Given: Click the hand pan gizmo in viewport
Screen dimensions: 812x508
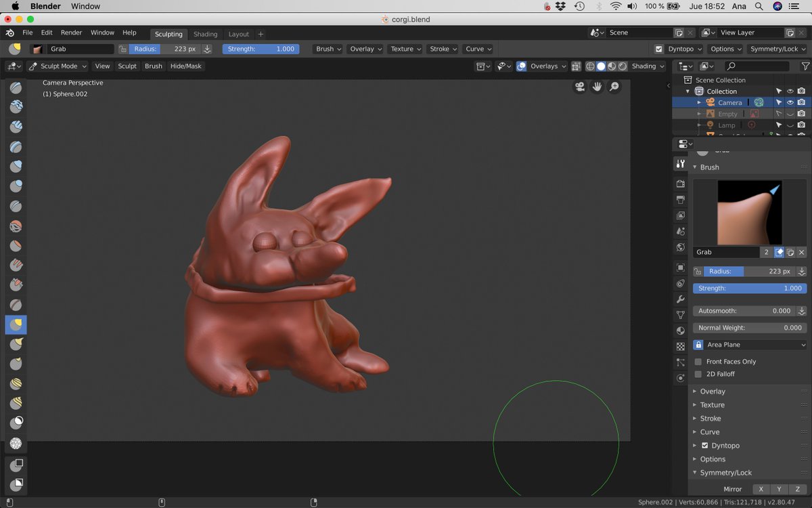Looking at the screenshot, I should (x=597, y=87).
